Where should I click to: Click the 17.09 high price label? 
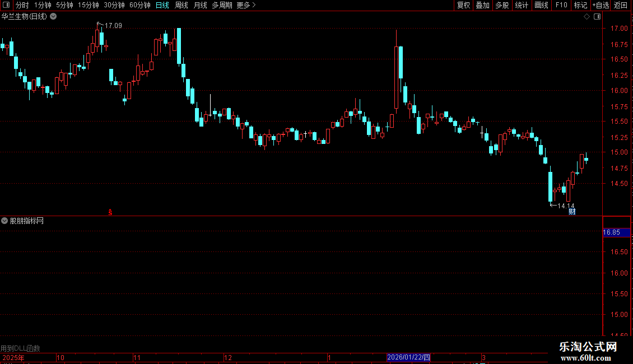point(113,25)
